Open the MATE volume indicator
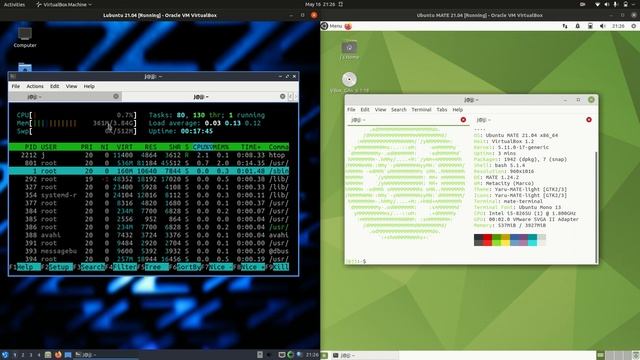The width and height of the screenshot is (640, 360). (602, 26)
